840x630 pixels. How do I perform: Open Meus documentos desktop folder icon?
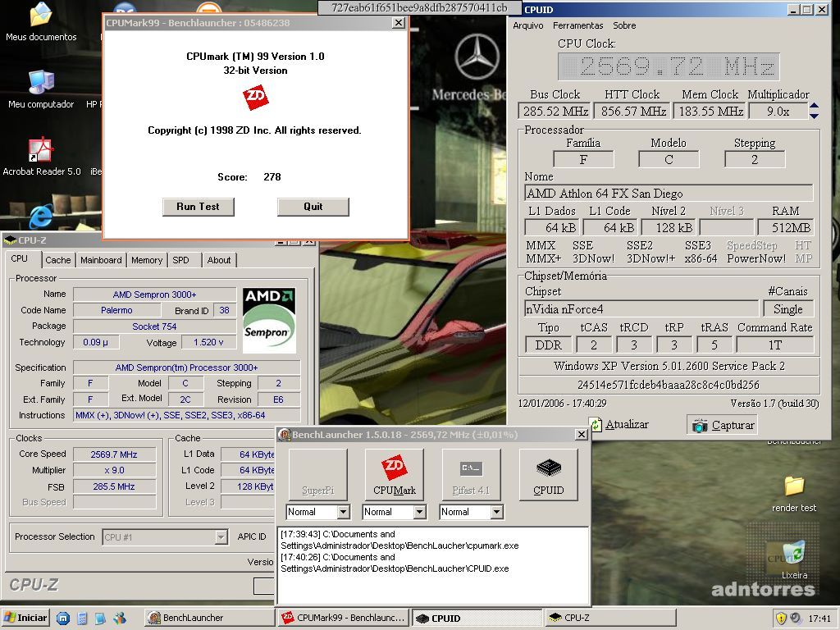pyautogui.click(x=41, y=15)
